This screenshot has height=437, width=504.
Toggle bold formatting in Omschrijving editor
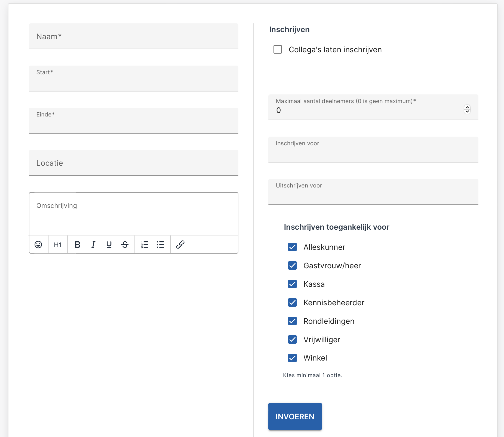[78, 245]
